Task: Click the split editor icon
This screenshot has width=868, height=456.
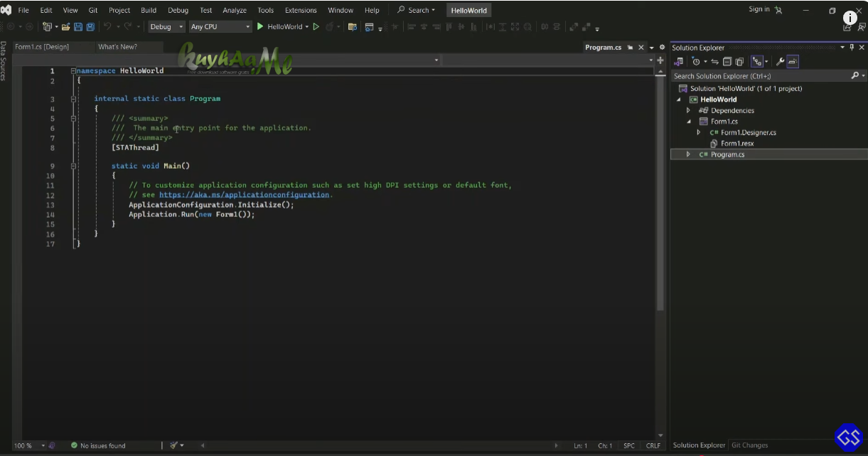Action: [661, 60]
